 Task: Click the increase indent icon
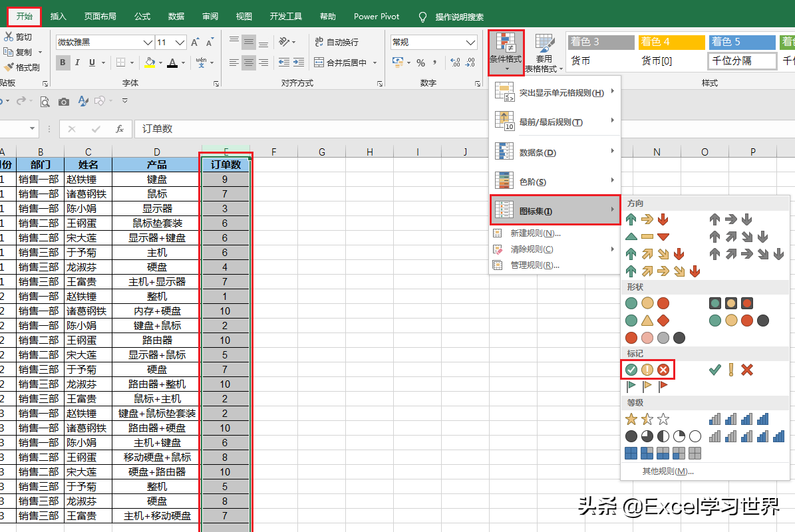coord(299,63)
